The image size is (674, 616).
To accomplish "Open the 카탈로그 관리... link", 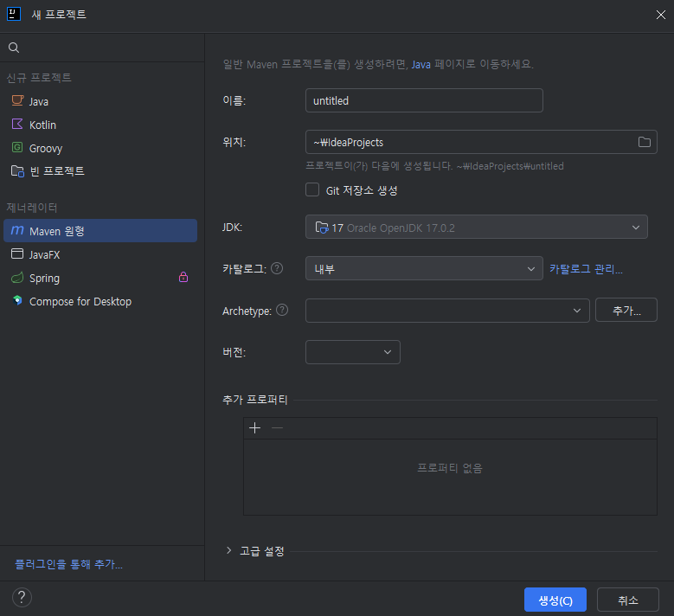I will click(x=586, y=269).
